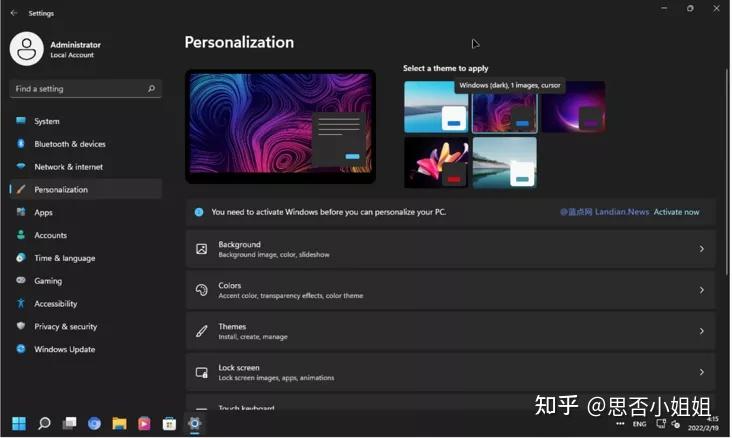Click the Personalization paintbrush icon
This screenshot has height=438, width=732.
pyautogui.click(x=21, y=189)
